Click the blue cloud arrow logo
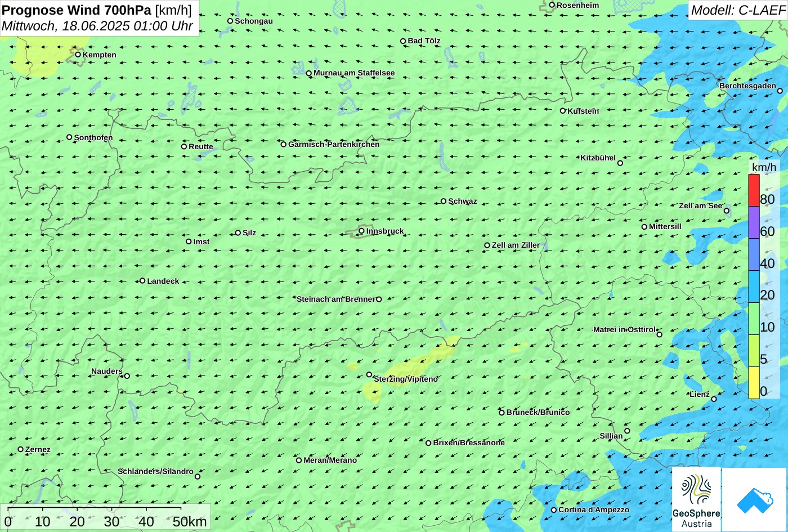Image resolution: width=788 pixels, height=532 pixels. pos(754,499)
